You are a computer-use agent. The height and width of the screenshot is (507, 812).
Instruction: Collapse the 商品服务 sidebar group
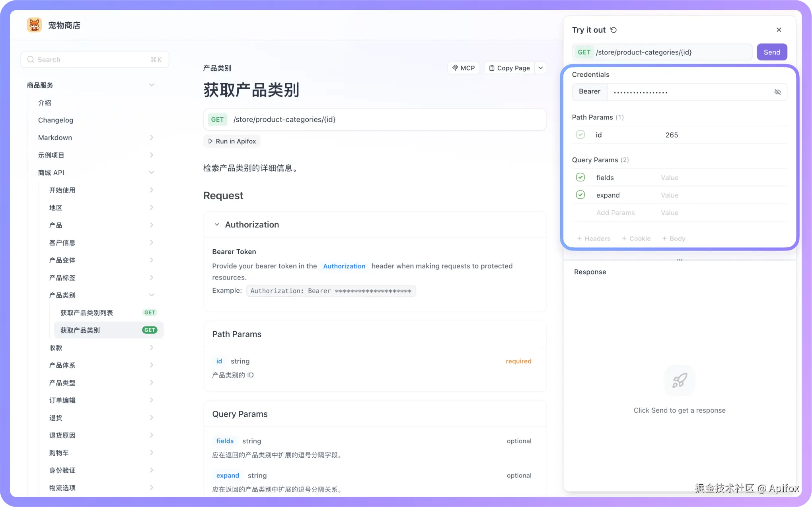151,85
